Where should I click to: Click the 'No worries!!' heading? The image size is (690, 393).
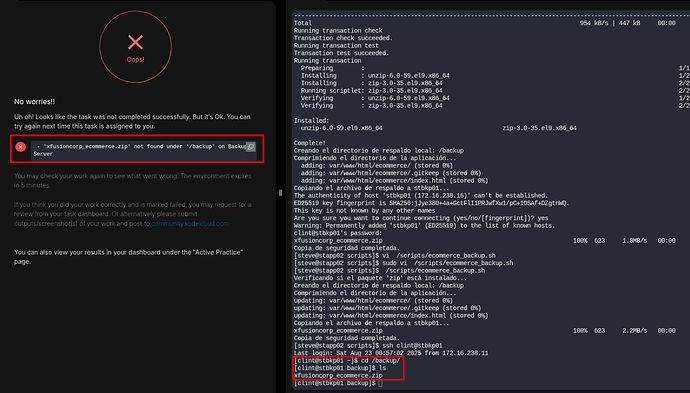[34, 102]
